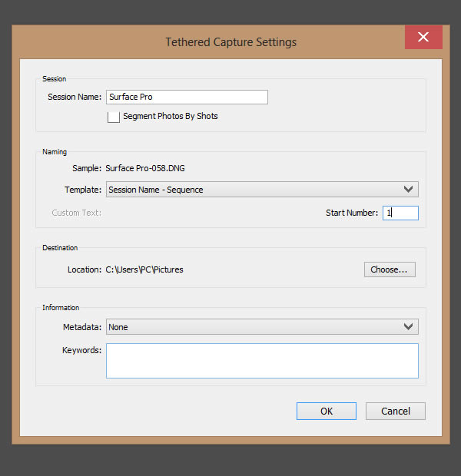
Task: Click the Session Name label
Action: [x=75, y=97]
